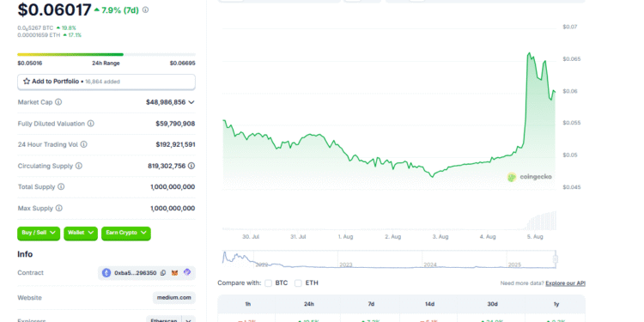Click the $59,790,908 valuation value
The image size is (644, 322).
[x=175, y=123]
